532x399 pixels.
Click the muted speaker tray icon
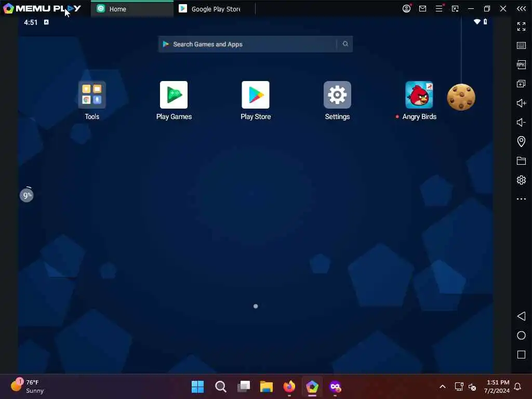point(472,387)
